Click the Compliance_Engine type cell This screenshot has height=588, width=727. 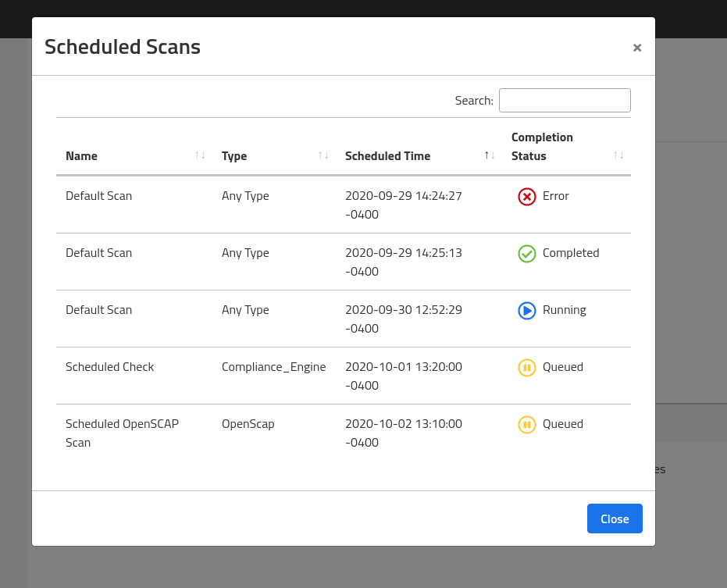coord(273,367)
